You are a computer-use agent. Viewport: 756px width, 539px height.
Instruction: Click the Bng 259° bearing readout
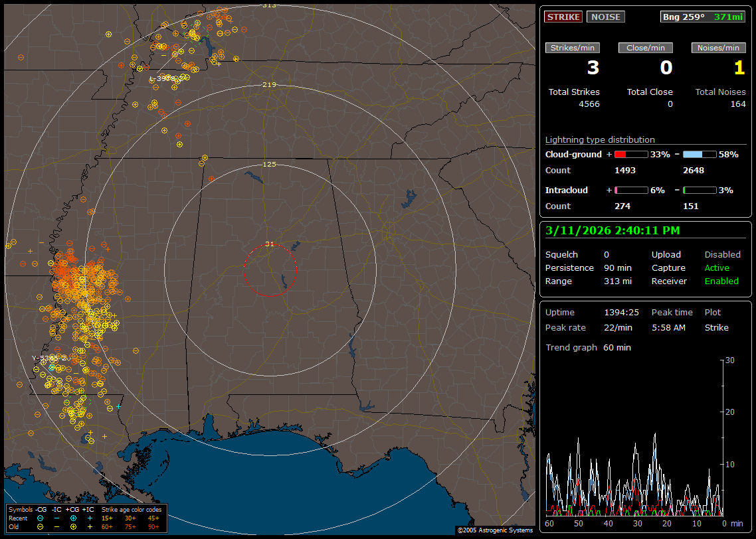[684, 17]
